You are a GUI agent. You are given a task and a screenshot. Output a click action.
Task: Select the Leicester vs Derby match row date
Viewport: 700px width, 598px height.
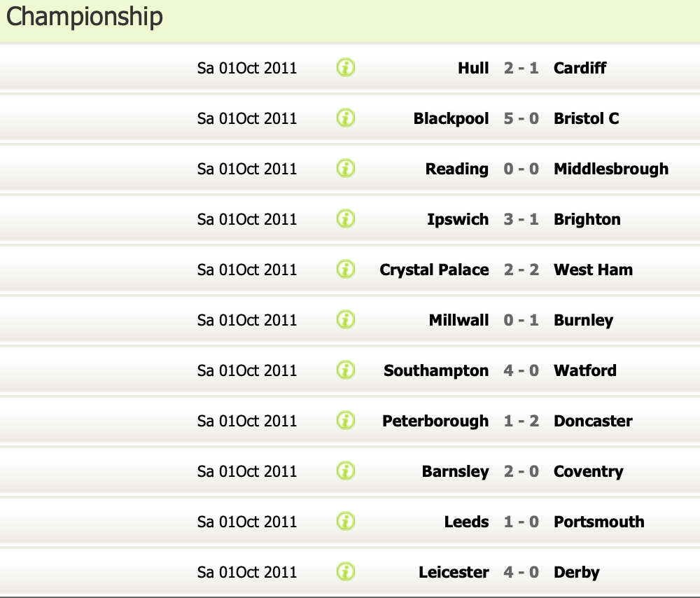click(247, 572)
